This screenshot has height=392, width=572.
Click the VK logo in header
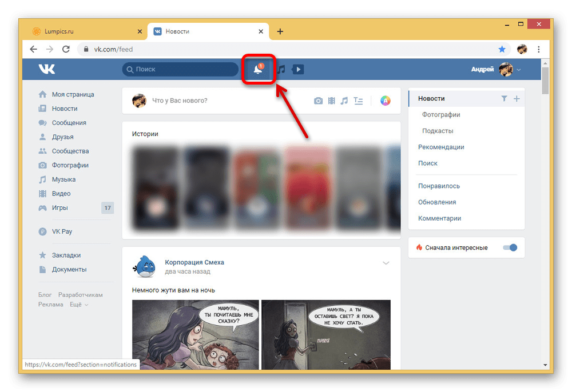pyautogui.click(x=47, y=69)
